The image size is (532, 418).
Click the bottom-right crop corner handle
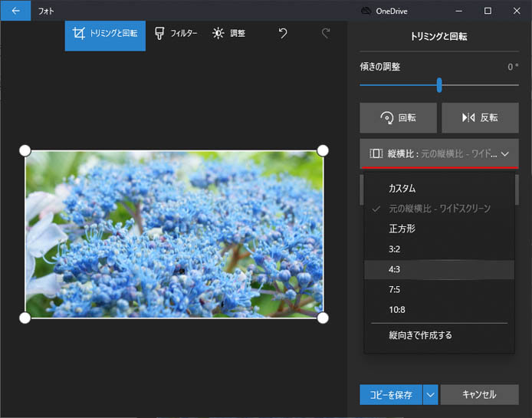323,318
